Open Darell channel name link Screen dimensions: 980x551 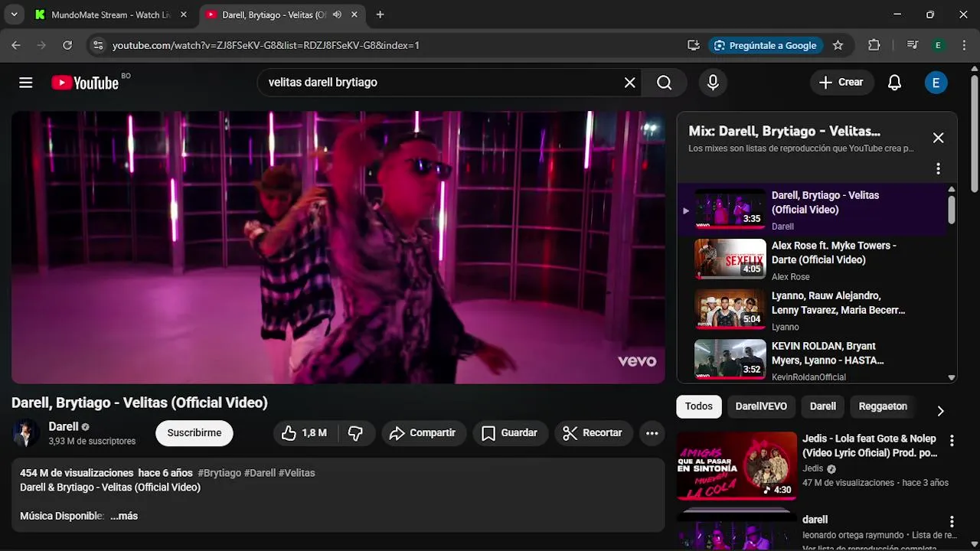[x=64, y=427]
